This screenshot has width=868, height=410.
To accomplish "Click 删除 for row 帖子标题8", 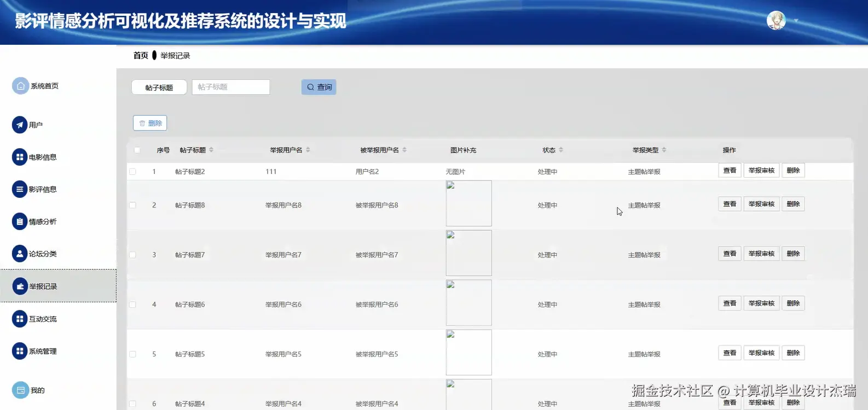I will point(793,204).
